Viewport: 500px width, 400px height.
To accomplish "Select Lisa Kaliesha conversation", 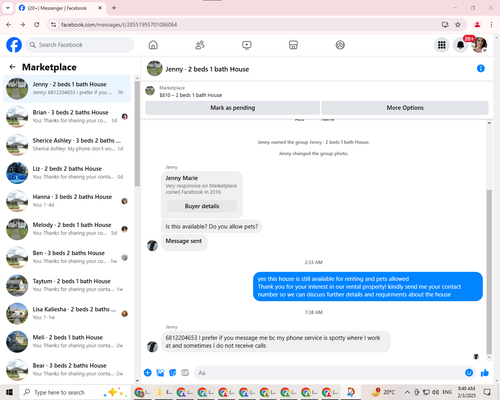I will click(x=67, y=313).
